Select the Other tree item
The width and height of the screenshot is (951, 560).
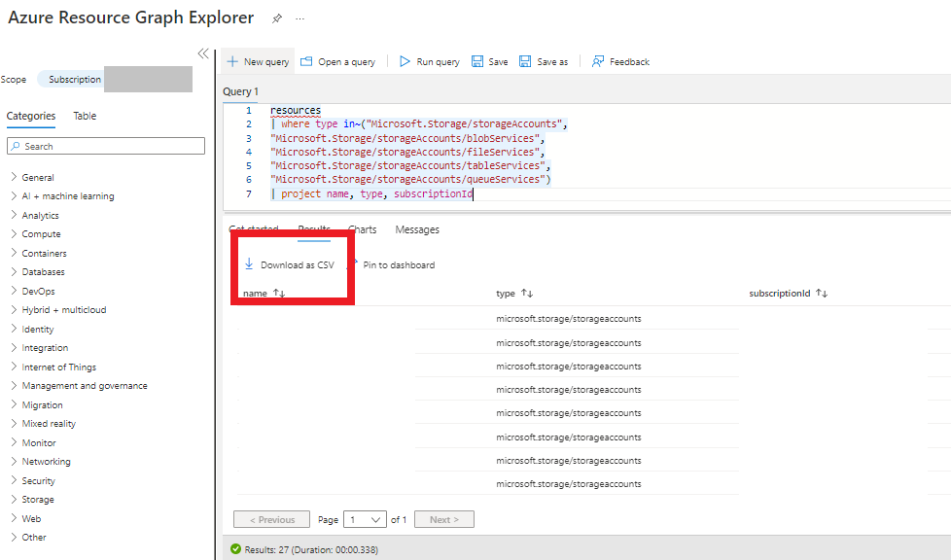(33, 537)
